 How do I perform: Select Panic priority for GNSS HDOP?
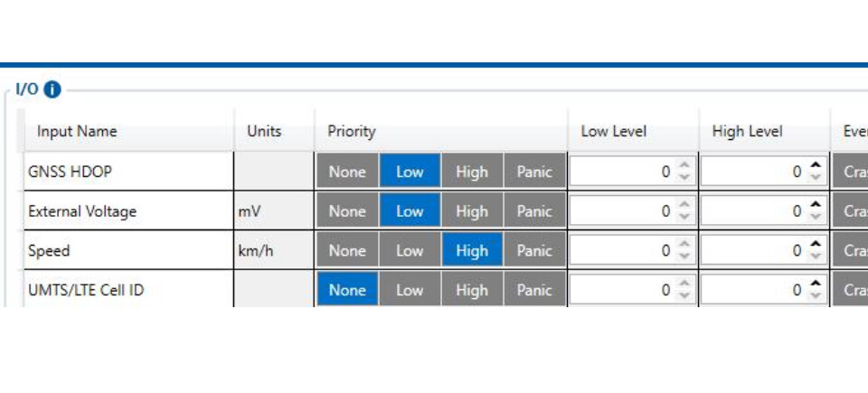[534, 172]
